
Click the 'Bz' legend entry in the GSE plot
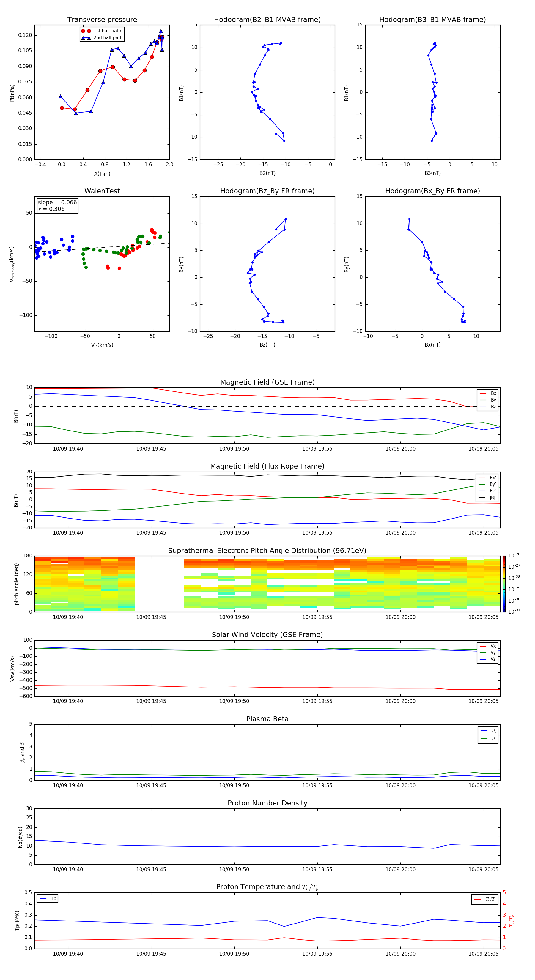[x=488, y=407]
